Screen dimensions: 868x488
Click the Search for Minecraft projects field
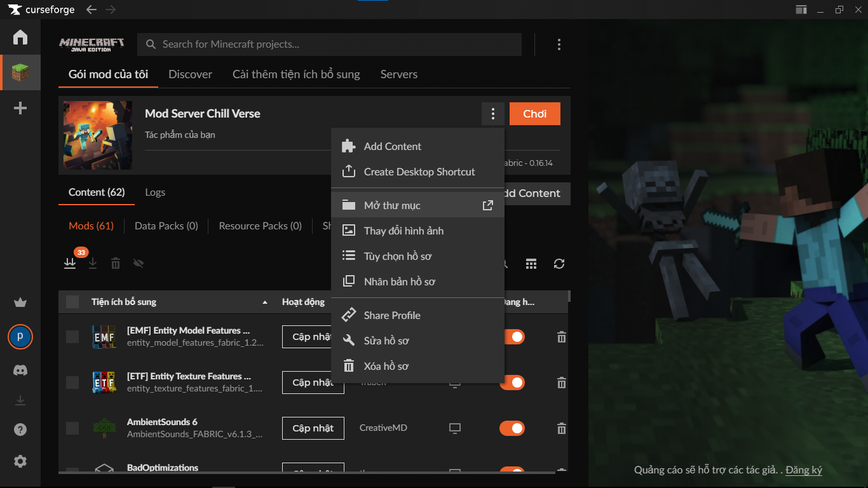coord(330,44)
